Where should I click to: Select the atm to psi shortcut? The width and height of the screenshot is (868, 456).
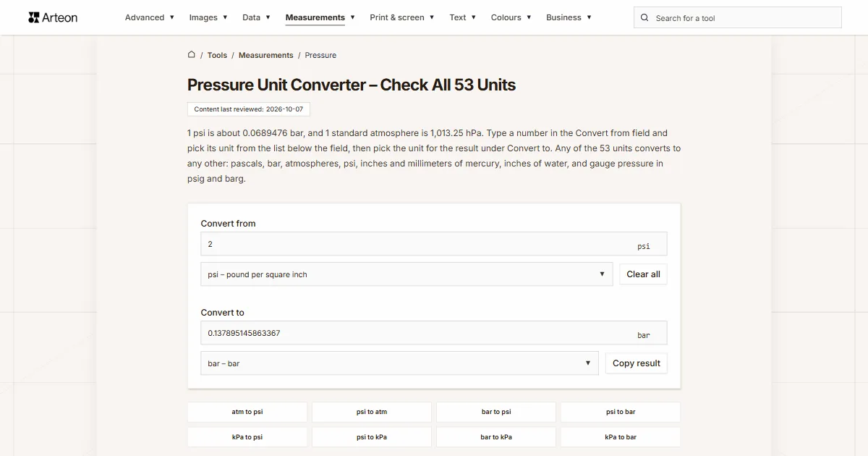click(247, 412)
